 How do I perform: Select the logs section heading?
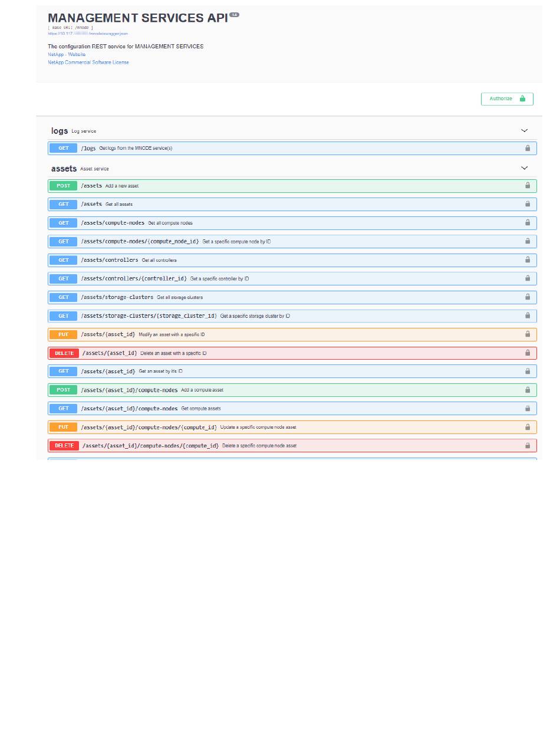(x=60, y=131)
